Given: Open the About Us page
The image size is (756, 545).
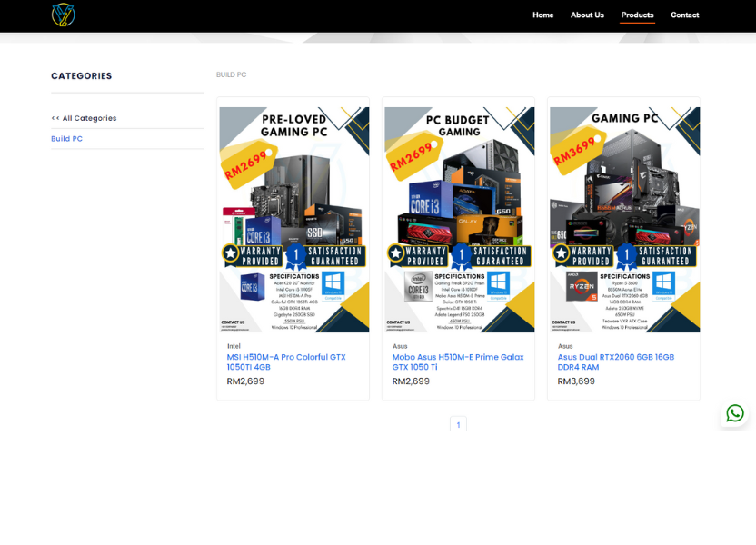Looking at the screenshot, I should [x=587, y=15].
